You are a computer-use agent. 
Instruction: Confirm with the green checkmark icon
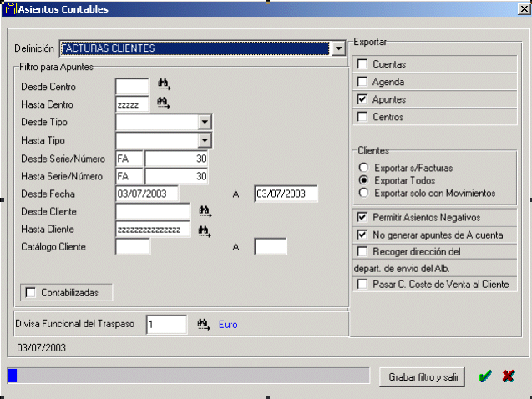pyautogui.click(x=485, y=376)
